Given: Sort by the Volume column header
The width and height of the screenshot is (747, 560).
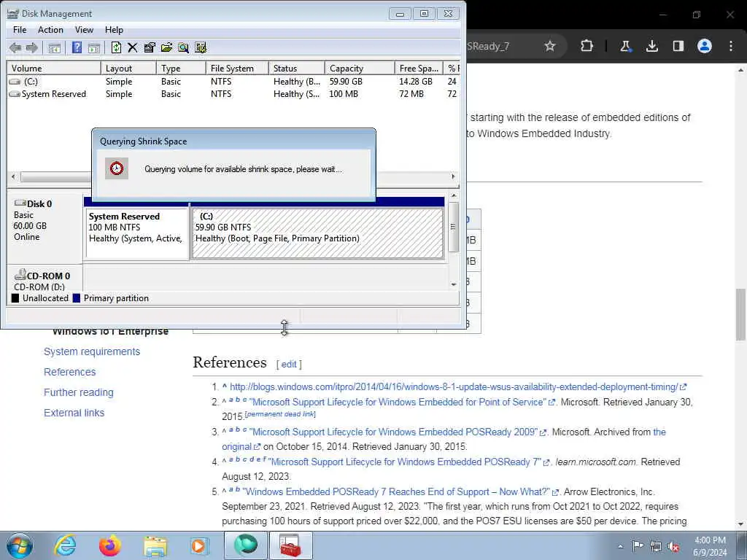Looking at the screenshot, I should click(x=54, y=68).
